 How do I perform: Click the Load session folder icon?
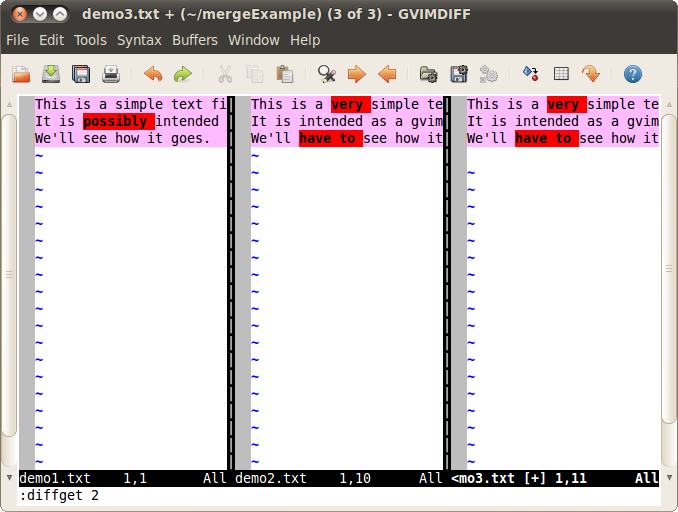pyautogui.click(x=429, y=74)
